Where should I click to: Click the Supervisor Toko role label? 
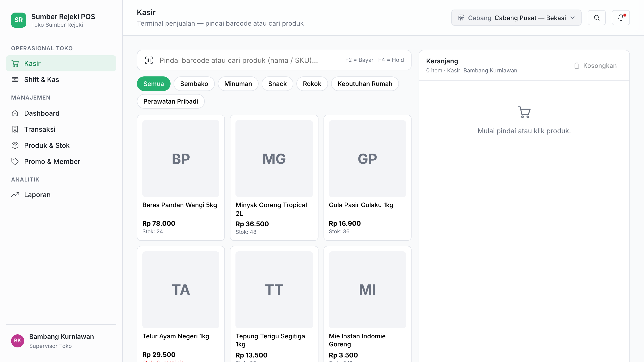(51, 346)
